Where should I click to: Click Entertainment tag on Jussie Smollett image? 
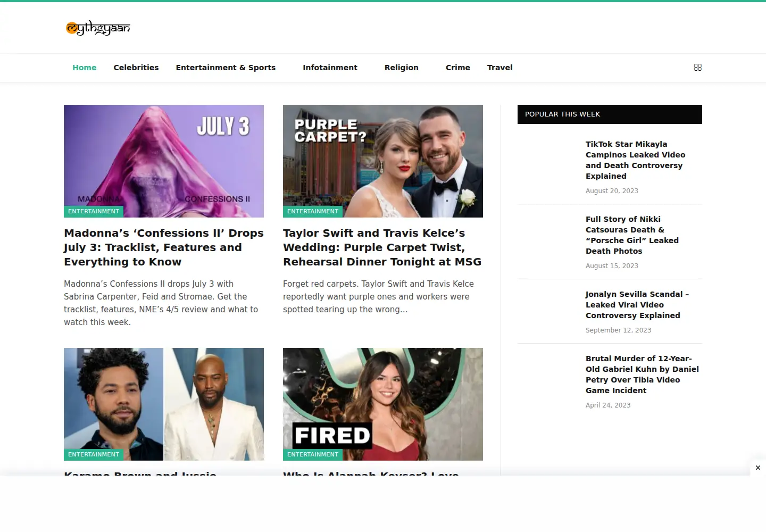click(94, 455)
